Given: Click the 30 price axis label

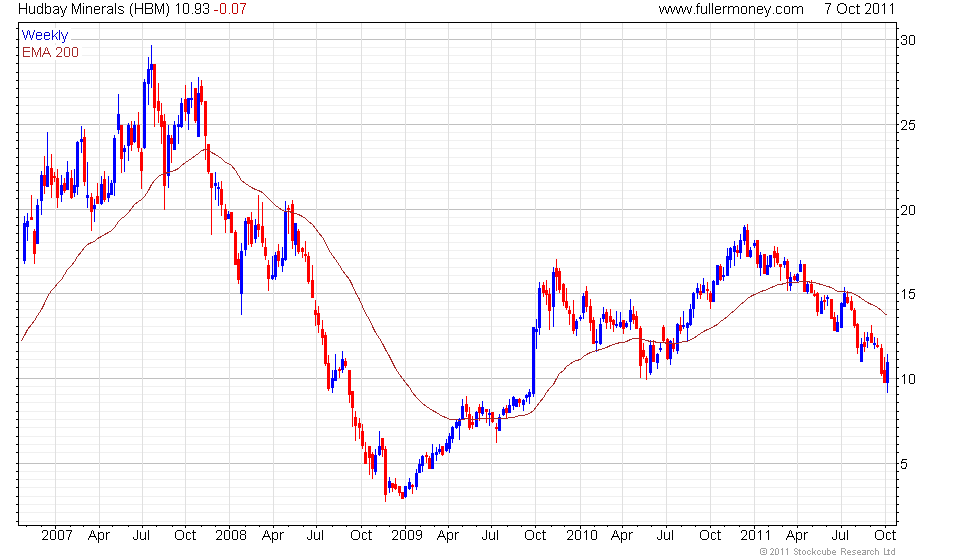Looking at the screenshot, I should click(908, 40).
